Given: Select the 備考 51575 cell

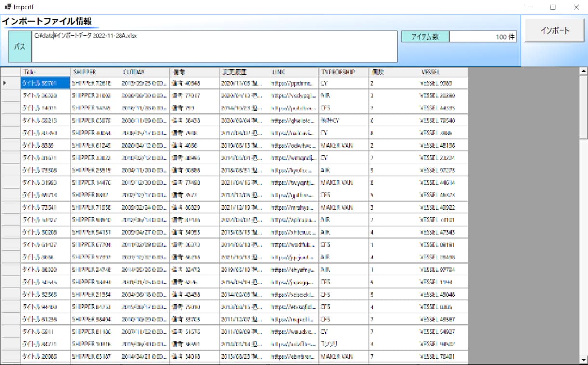Looking at the screenshot, I should [x=194, y=332].
